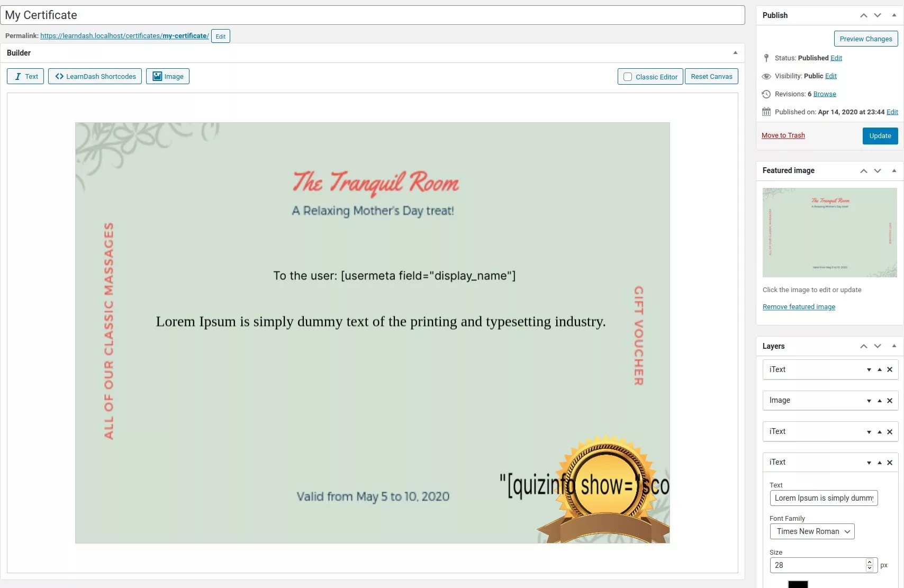Click the featured image thumbnail

tap(829, 232)
